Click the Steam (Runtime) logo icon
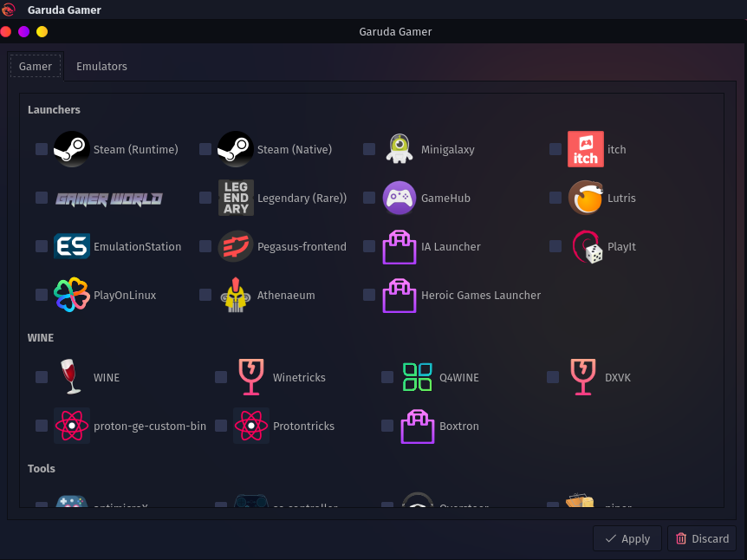The image size is (747, 560). coord(71,149)
